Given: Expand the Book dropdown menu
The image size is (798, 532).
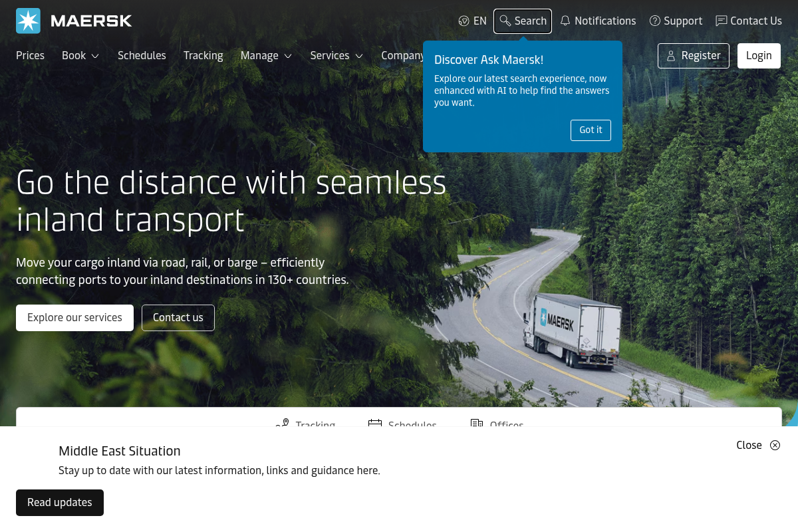Looking at the screenshot, I should [x=80, y=56].
